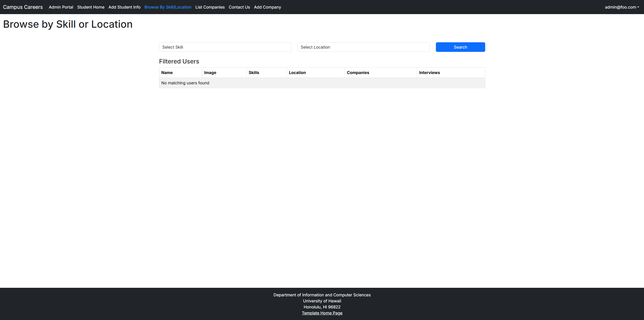Open the Select Location dropdown
The height and width of the screenshot is (320, 644).
click(363, 47)
